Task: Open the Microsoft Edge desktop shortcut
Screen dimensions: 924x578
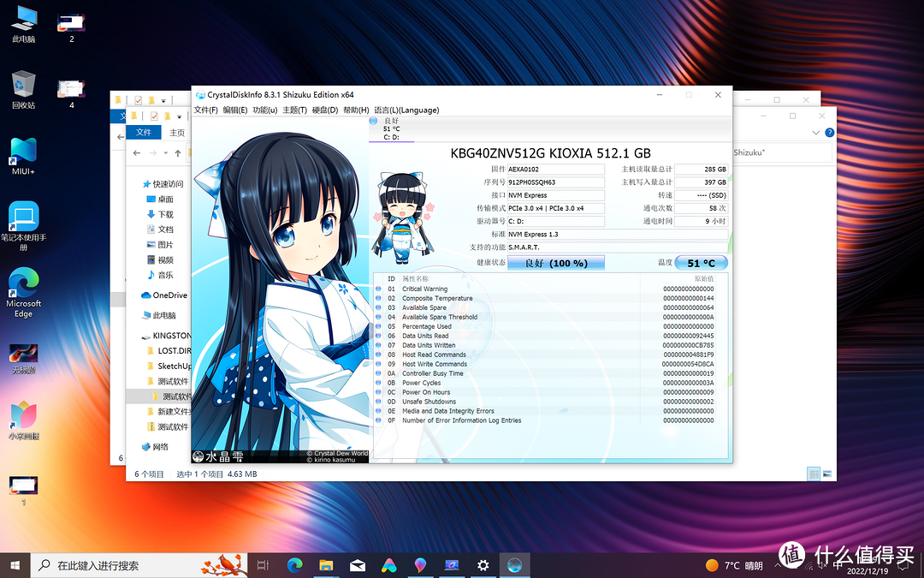Action: (x=24, y=293)
